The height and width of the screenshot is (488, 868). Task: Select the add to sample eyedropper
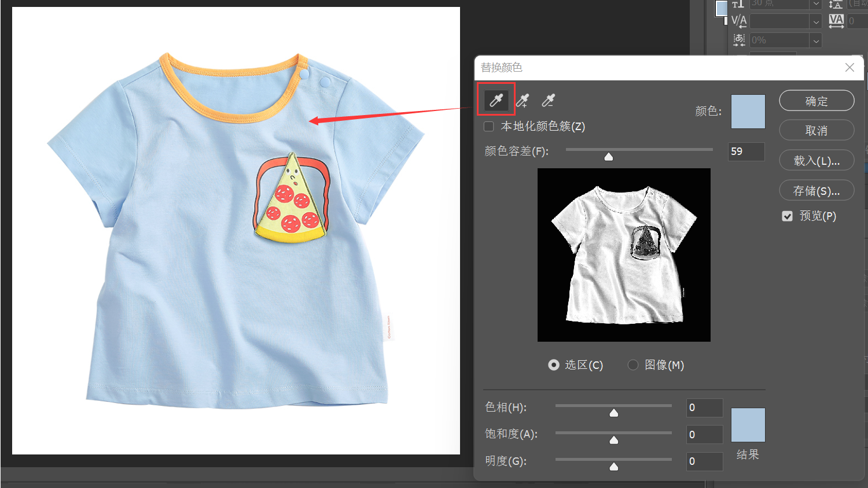[x=523, y=101]
